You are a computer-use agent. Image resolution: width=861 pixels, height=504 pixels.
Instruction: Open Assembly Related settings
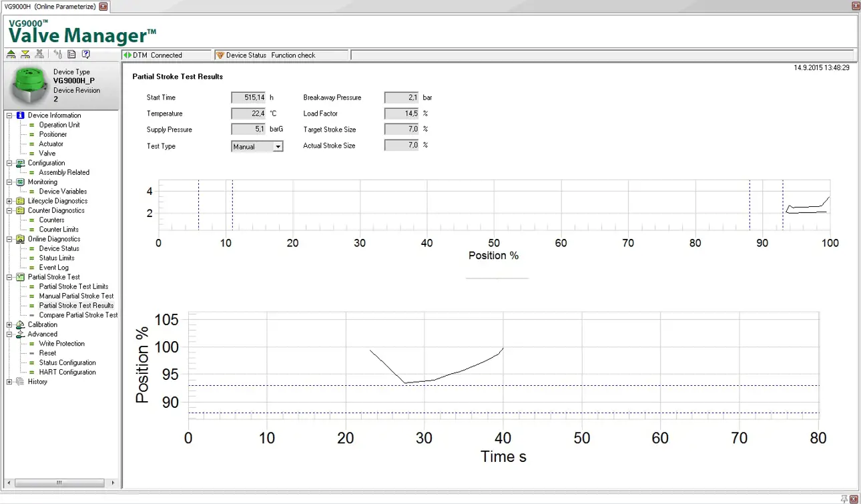coord(64,172)
